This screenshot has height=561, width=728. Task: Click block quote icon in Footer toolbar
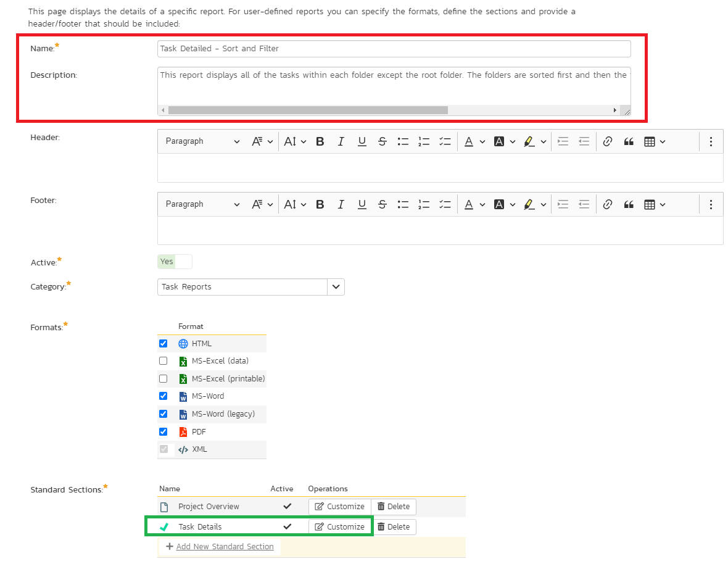(x=629, y=204)
